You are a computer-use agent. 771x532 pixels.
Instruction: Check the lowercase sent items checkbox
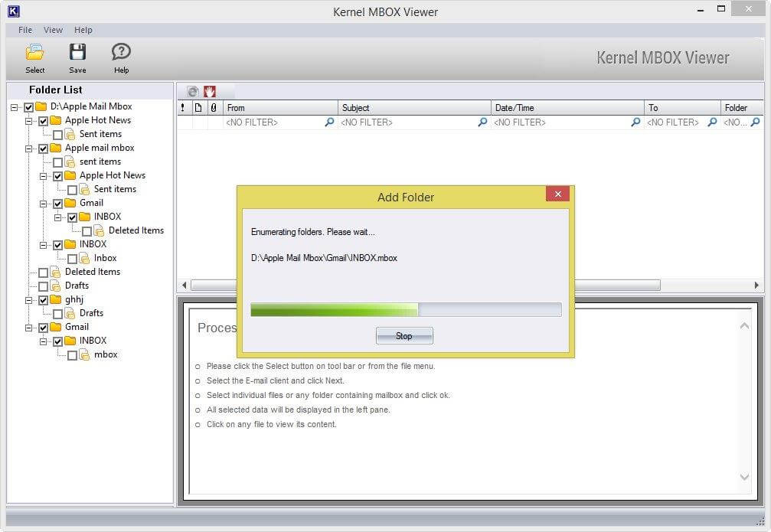pos(57,162)
